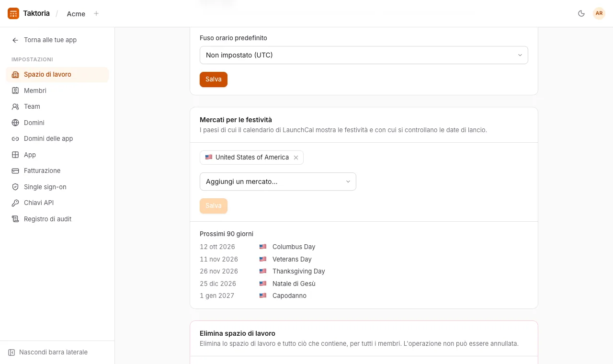613x364 pixels.
Task: Click the Domini globe icon
Action: tap(15, 123)
